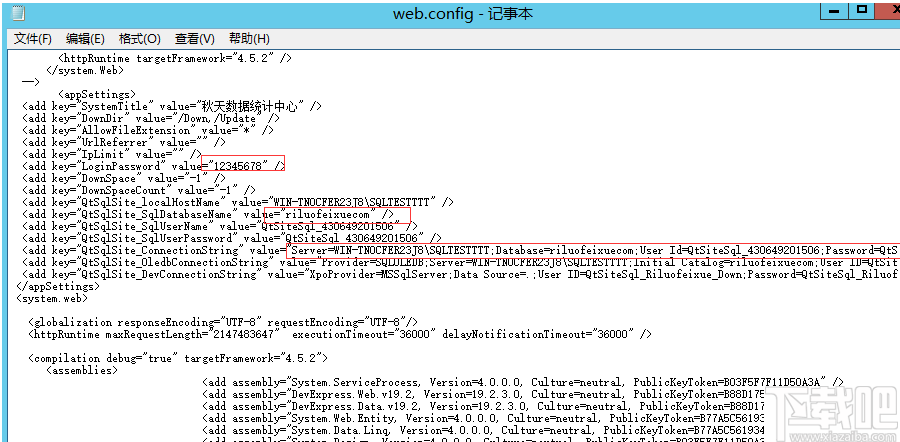Screen dimensions: 900x442
Task: Click the QtSqlSite_SqlUserPassword line
Action: pos(232,238)
